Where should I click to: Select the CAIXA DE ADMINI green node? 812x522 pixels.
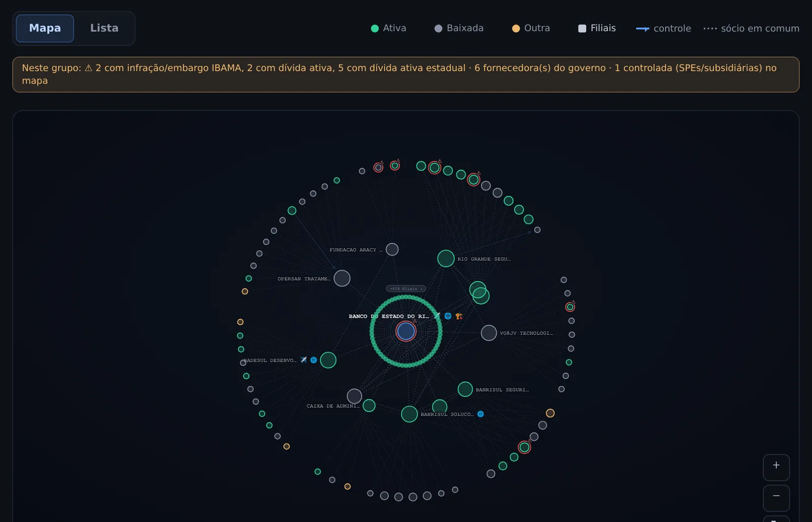(369, 406)
